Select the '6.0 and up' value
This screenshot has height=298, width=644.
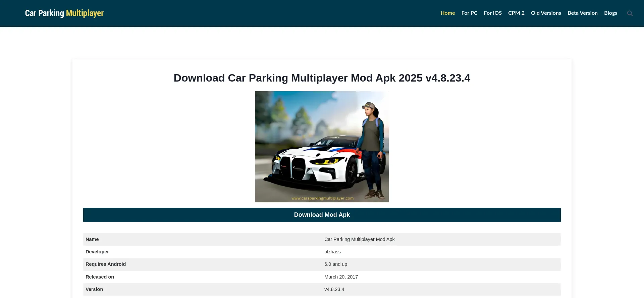coord(335,264)
